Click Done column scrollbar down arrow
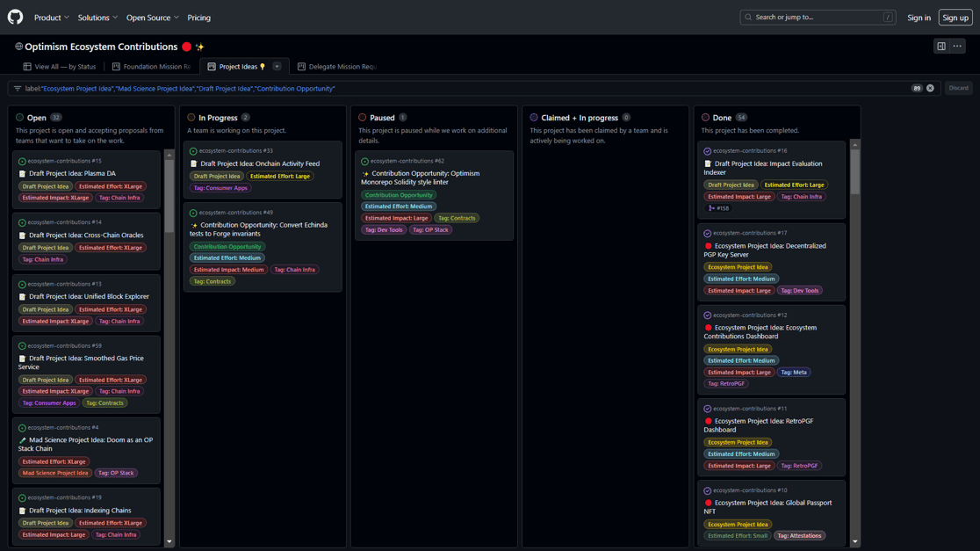This screenshot has width=980, height=551. click(x=855, y=541)
